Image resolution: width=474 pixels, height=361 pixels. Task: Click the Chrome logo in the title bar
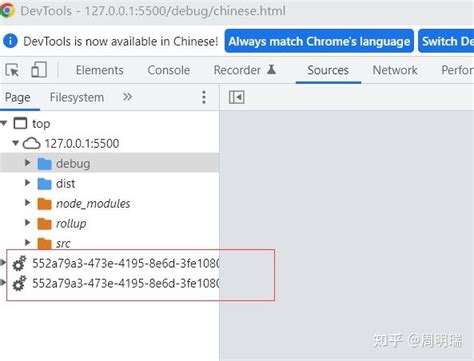(x=7, y=10)
